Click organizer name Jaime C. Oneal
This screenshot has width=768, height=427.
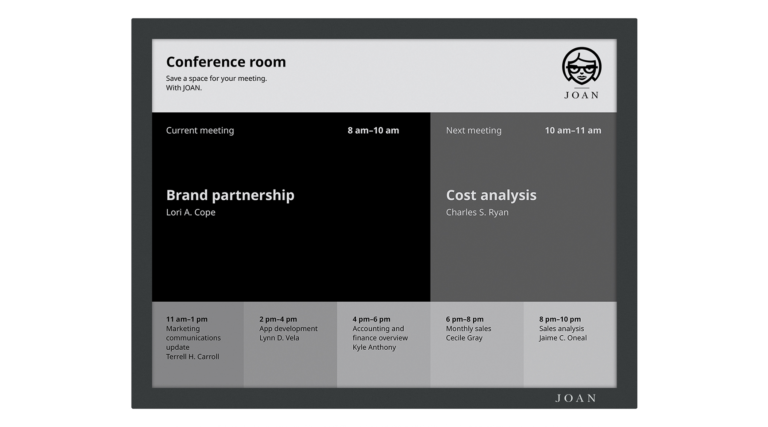pos(563,338)
